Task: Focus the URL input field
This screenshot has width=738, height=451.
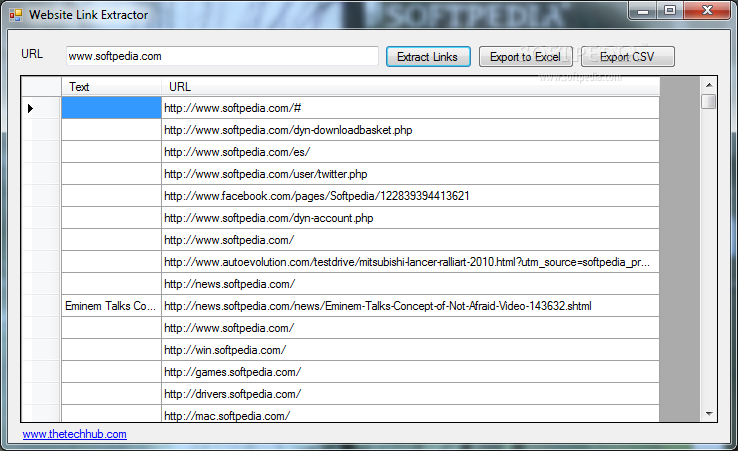Action: tap(222, 56)
